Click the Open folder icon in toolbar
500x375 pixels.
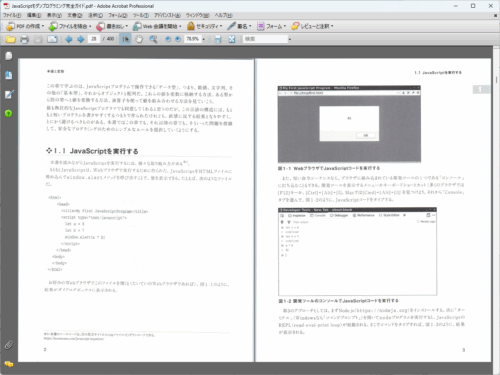tap(10, 39)
